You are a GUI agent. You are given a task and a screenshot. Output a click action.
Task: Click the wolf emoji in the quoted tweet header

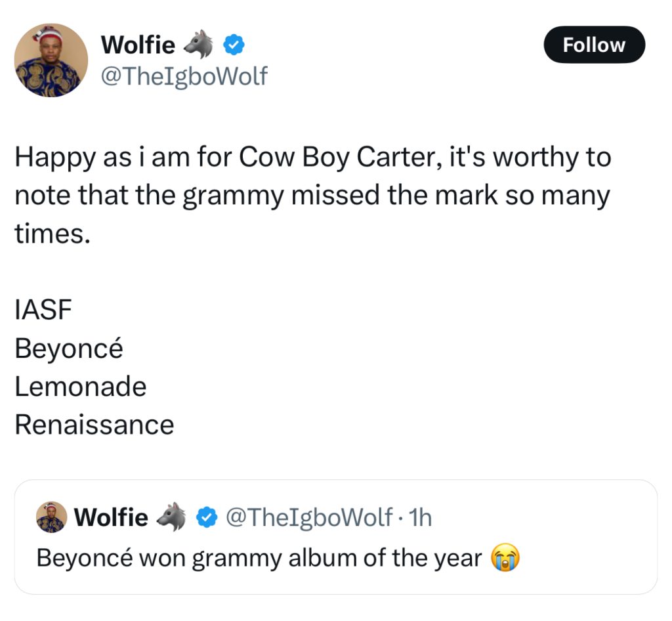click(x=171, y=517)
